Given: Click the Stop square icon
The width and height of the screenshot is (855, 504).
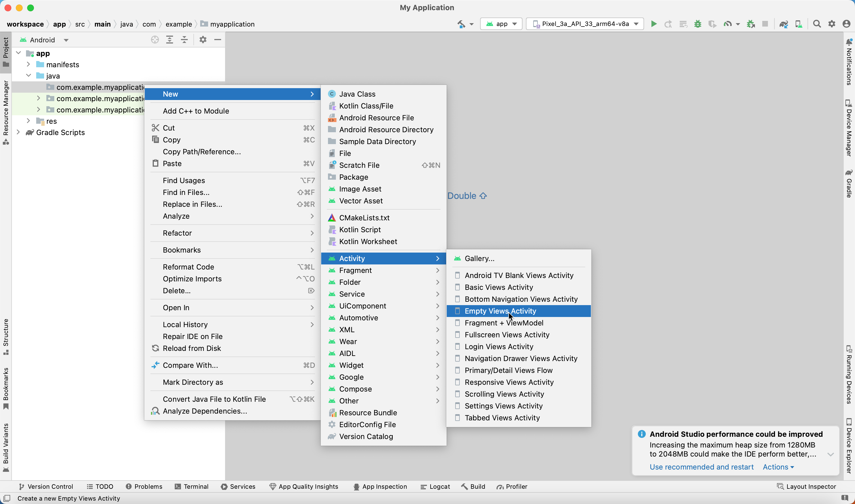Looking at the screenshot, I should click(765, 24).
